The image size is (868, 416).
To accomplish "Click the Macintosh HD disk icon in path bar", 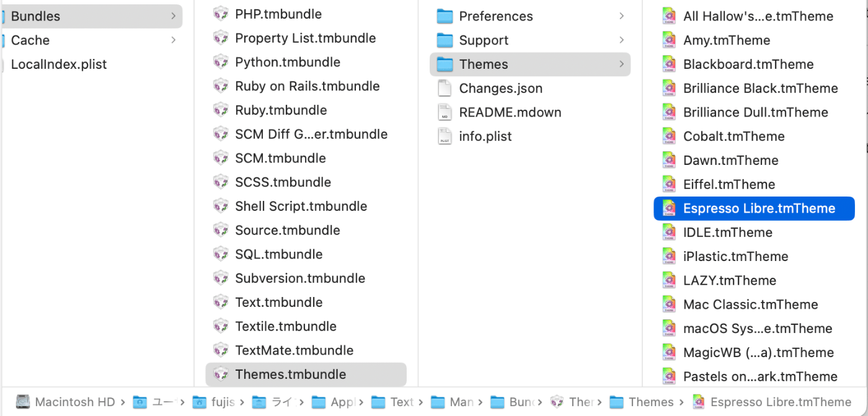I will 23,402.
